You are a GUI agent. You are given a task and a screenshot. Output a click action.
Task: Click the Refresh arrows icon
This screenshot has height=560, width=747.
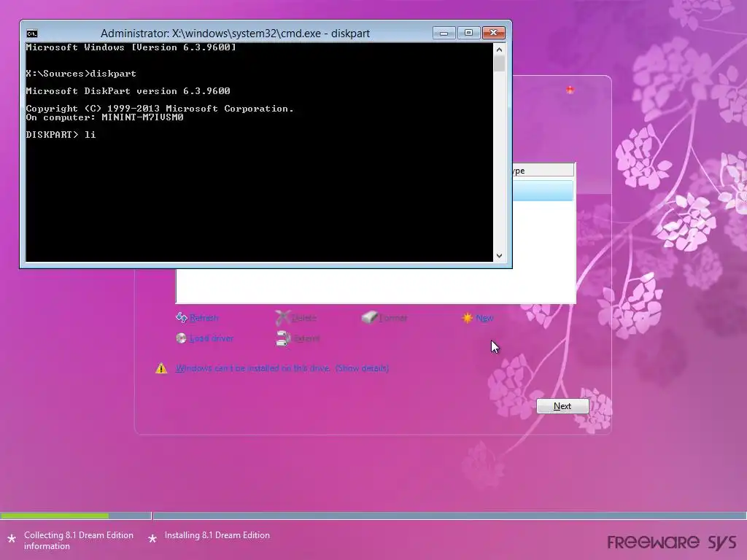(182, 318)
